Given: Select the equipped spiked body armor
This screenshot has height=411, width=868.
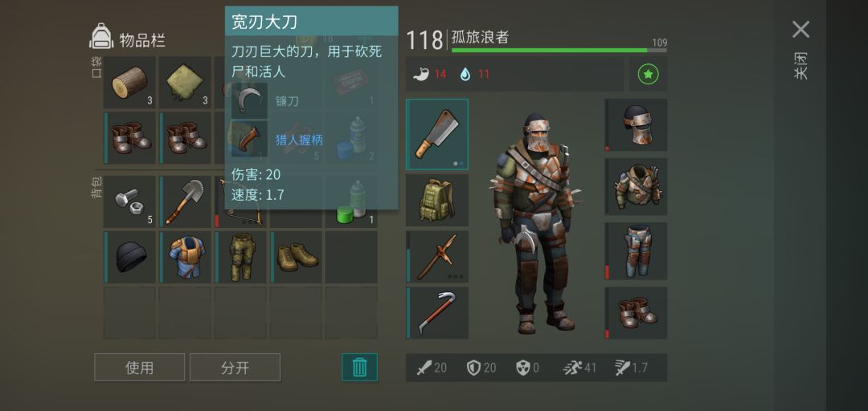Looking at the screenshot, I should [x=636, y=186].
